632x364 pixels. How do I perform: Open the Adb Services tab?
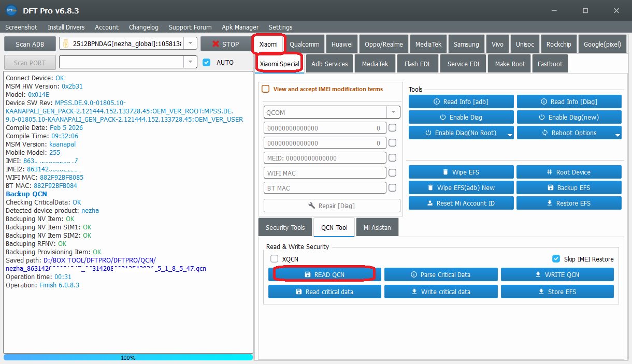coord(329,64)
